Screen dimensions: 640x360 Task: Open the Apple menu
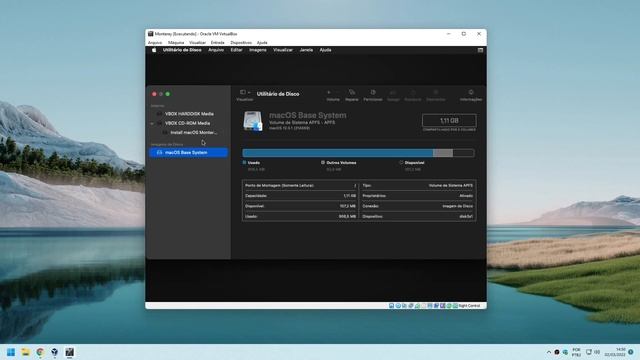click(154, 50)
